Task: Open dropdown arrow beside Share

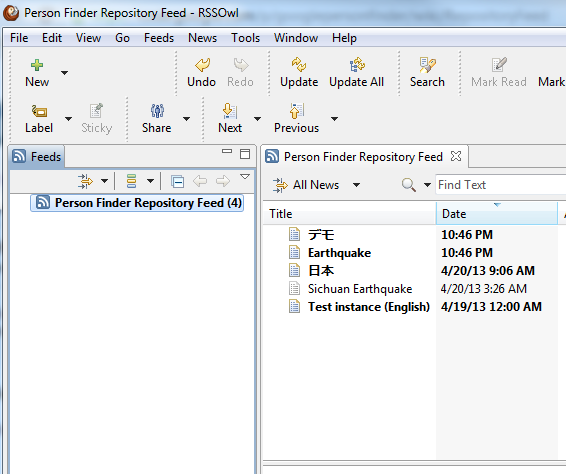Action: [x=187, y=119]
